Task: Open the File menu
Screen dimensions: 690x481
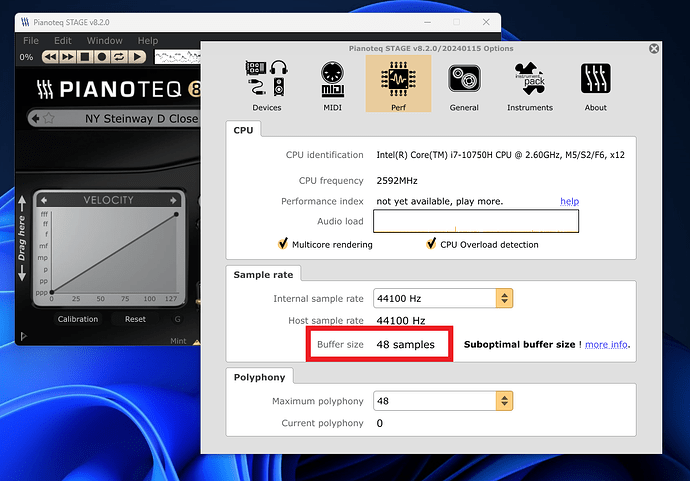Action: click(x=31, y=40)
